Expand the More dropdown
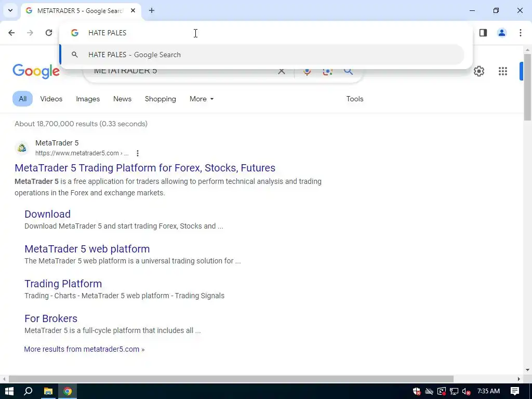The width and height of the screenshot is (532, 399). click(202, 99)
